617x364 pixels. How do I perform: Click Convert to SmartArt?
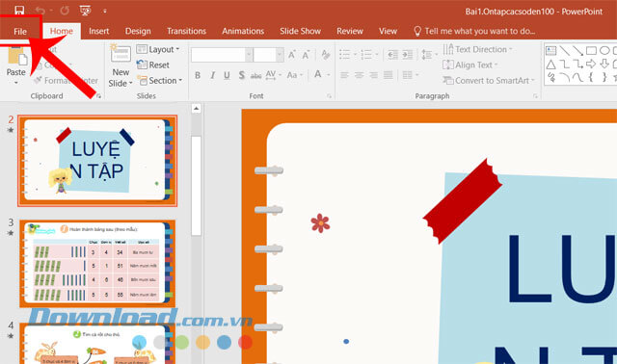[x=489, y=81]
